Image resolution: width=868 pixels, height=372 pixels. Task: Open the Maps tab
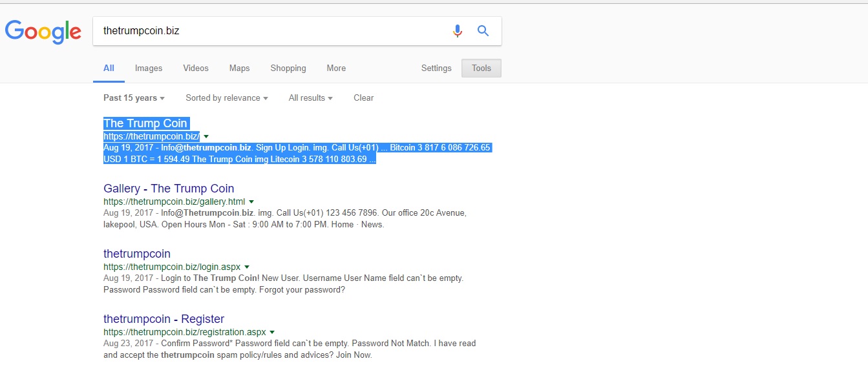[239, 68]
